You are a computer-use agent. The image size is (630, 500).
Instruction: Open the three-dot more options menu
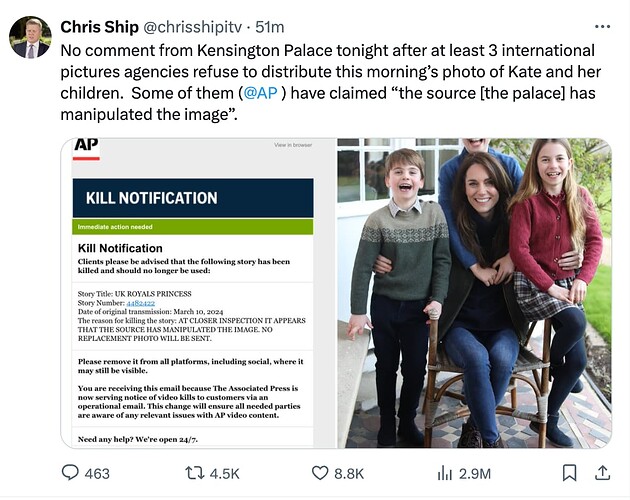[x=602, y=26]
